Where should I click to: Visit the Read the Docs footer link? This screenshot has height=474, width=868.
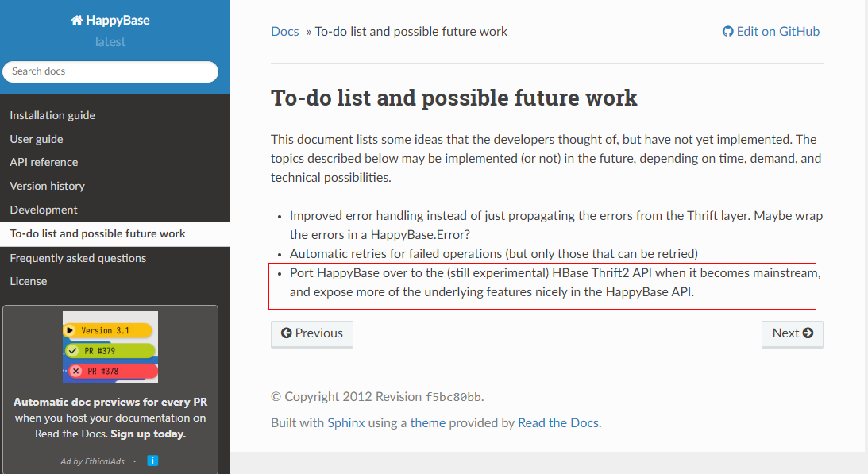(558, 423)
